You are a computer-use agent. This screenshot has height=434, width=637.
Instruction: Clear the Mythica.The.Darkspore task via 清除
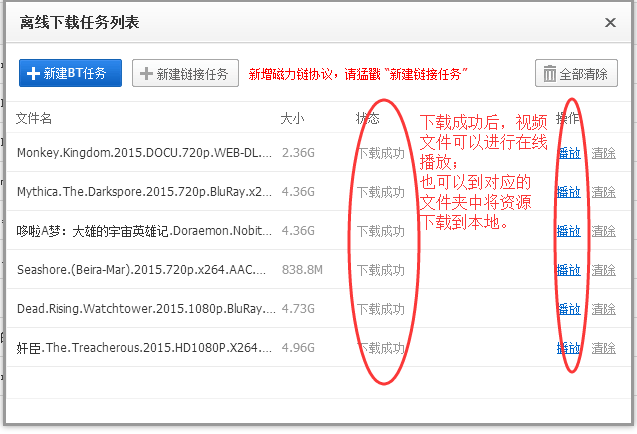[x=603, y=192]
